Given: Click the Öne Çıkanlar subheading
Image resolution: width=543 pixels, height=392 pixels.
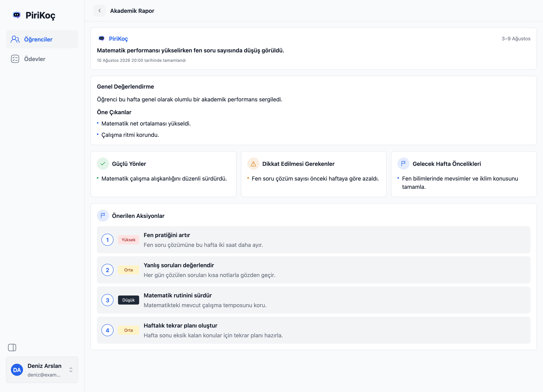Looking at the screenshot, I should (x=114, y=112).
